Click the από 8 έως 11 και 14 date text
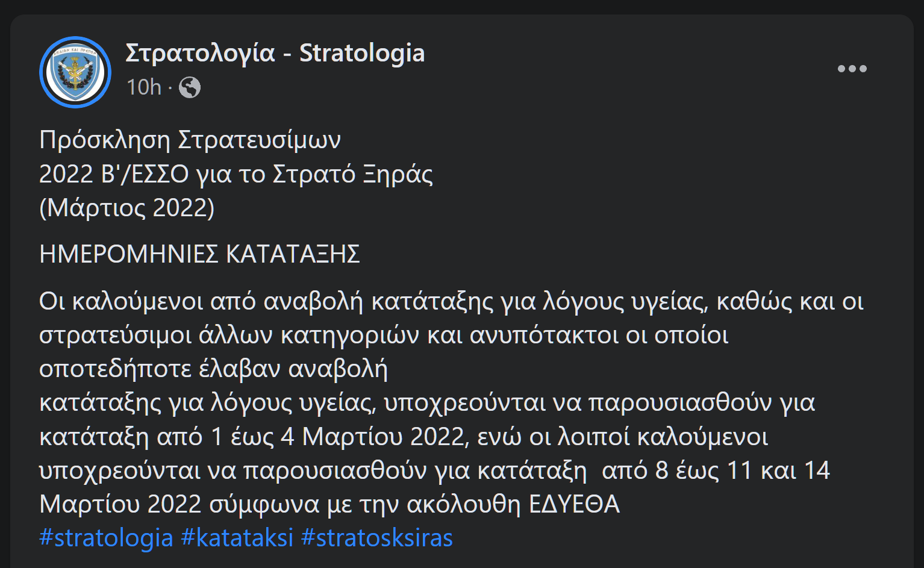This screenshot has width=924, height=568. 716,470
